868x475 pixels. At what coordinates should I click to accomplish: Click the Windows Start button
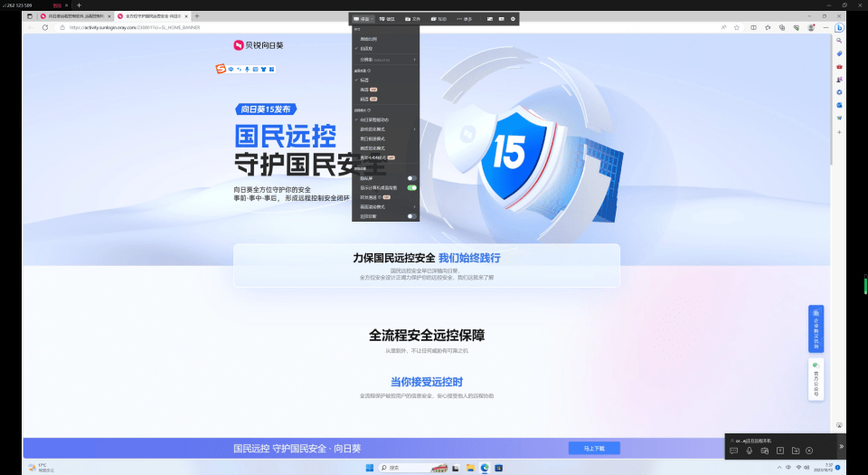(369, 468)
